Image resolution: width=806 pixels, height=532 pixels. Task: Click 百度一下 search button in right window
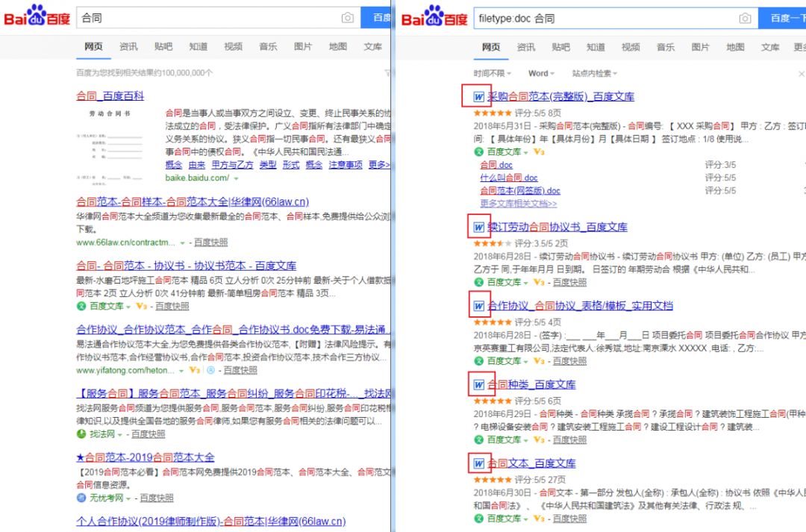click(x=782, y=19)
